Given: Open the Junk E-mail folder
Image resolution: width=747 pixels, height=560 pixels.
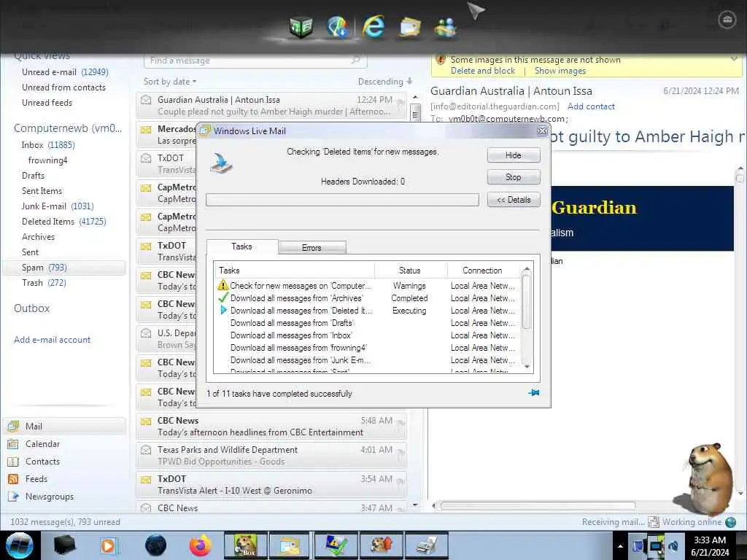Looking at the screenshot, I should tap(58, 206).
